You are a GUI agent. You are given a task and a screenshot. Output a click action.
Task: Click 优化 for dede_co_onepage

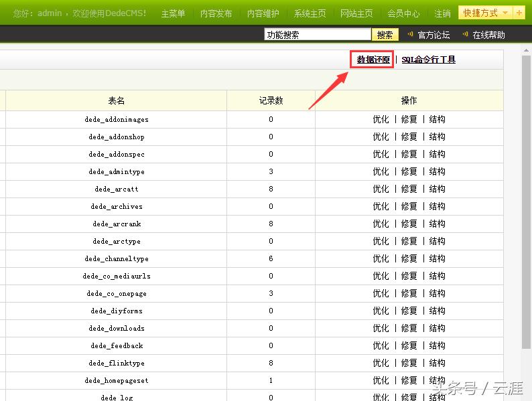381,293
